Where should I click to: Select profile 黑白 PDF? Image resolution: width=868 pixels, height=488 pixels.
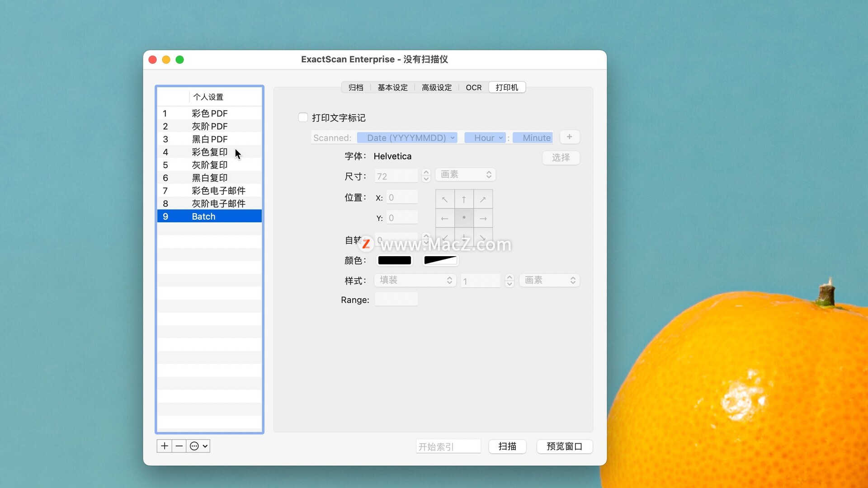coord(210,139)
